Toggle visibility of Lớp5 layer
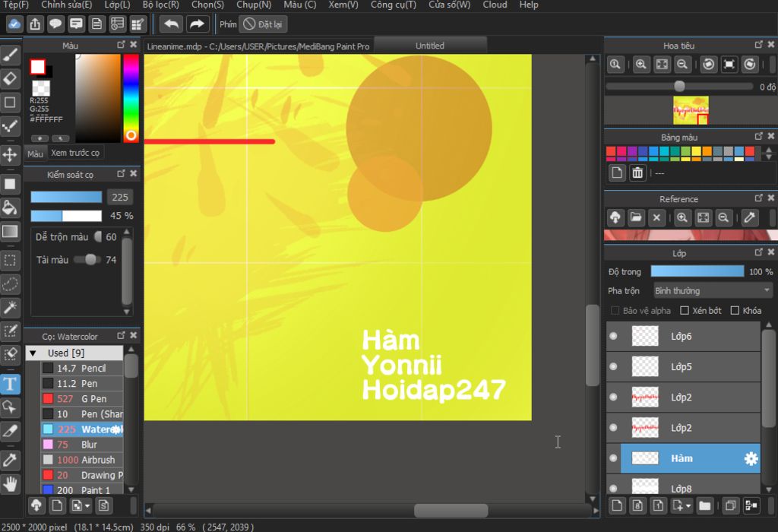The image size is (778, 532). click(x=613, y=366)
